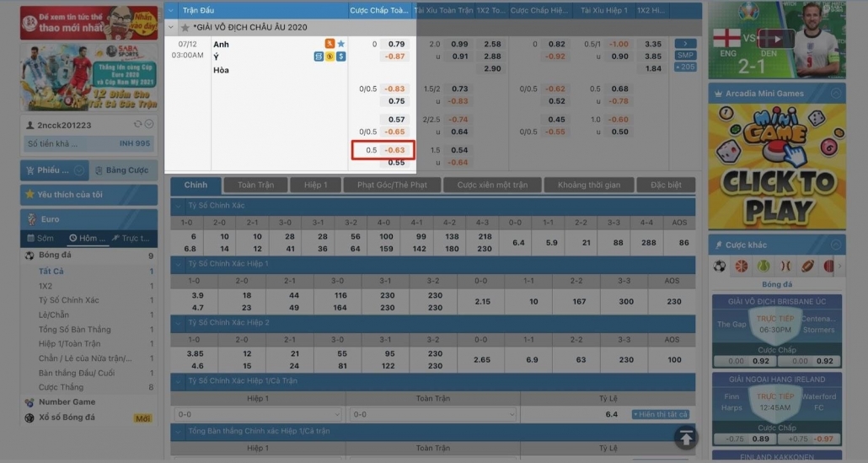Click the red cricket ball icon in Cược khác
The height and width of the screenshot is (463, 868).
[x=828, y=266]
